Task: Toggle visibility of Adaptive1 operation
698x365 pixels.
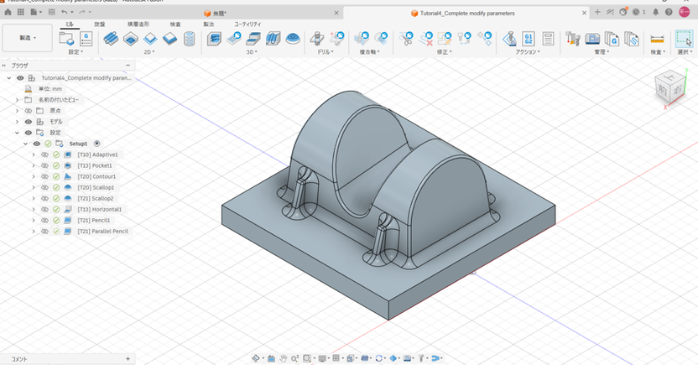Action: (45, 154)
